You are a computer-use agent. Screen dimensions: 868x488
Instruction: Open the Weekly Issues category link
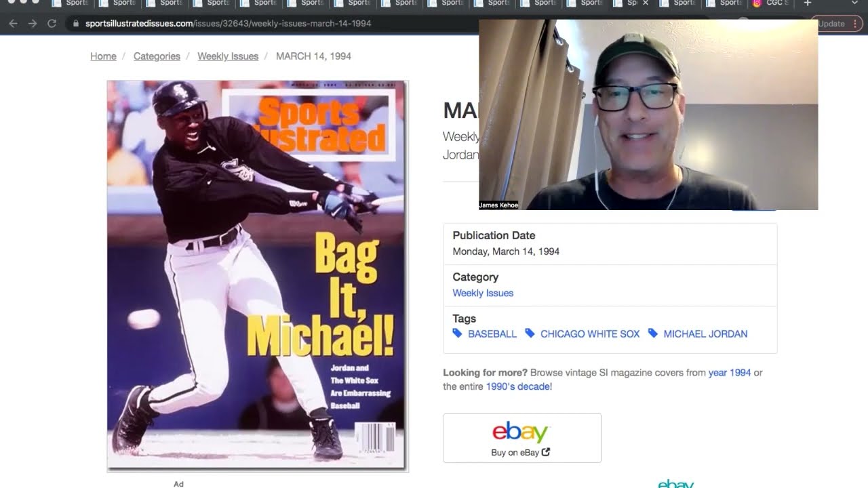483,293
